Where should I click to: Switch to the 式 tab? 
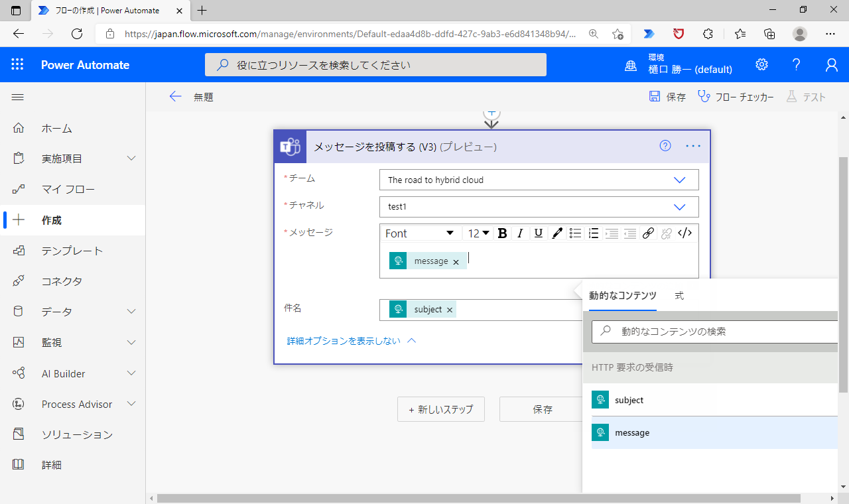(679, 296)
